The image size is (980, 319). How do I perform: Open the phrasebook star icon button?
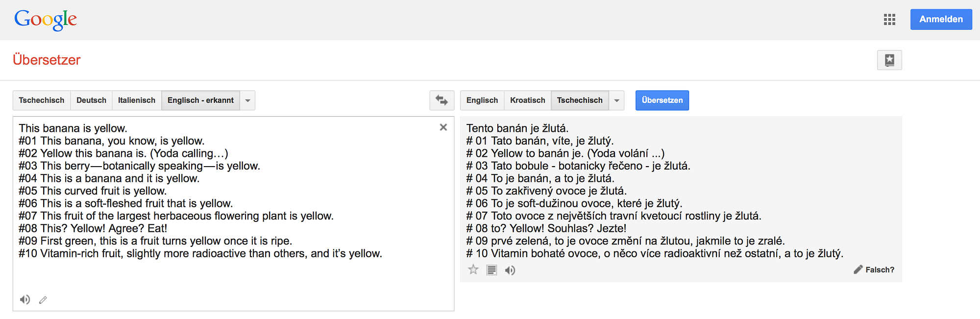pos(889,60)
